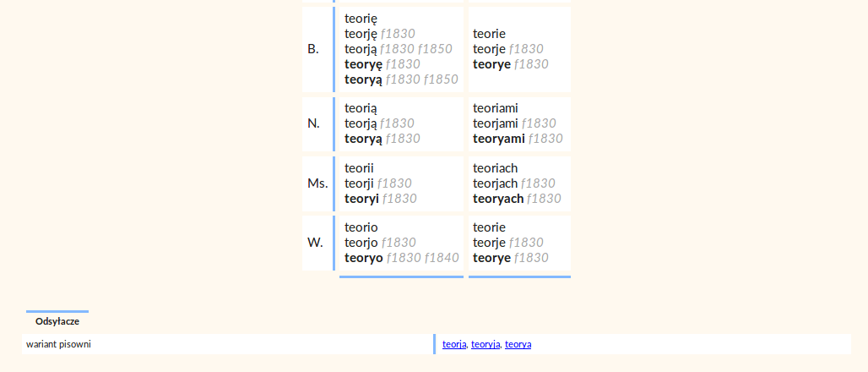Open the teorya spelling variant link
The height and width of the screenshot is (372, 868).
[x=518, y=344]
